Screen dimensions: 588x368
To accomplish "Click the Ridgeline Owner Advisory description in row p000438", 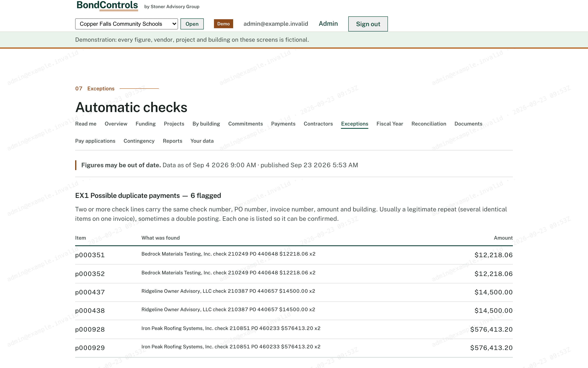I will coord(228,310).
